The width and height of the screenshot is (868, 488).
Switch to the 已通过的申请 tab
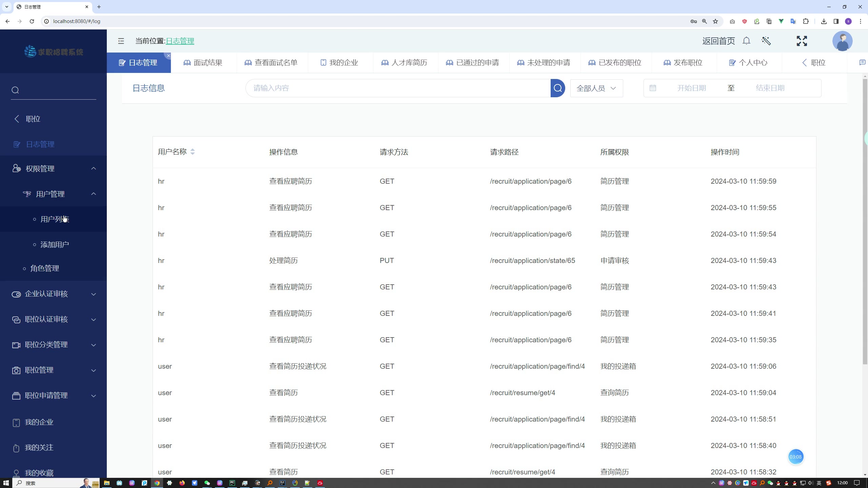(x=473, y=63)
